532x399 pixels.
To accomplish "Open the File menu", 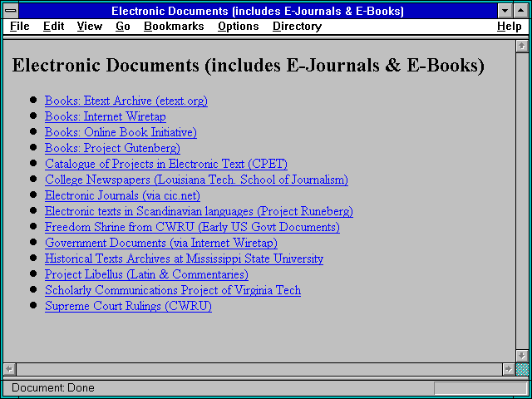I will click(20, 27).
